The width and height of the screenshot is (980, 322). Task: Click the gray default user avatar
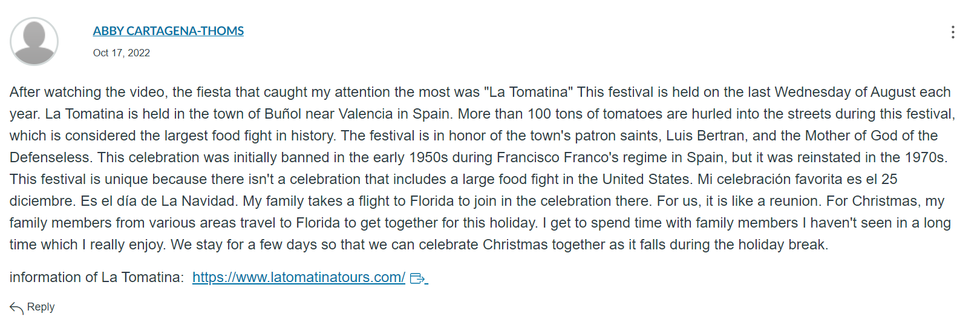34,41
